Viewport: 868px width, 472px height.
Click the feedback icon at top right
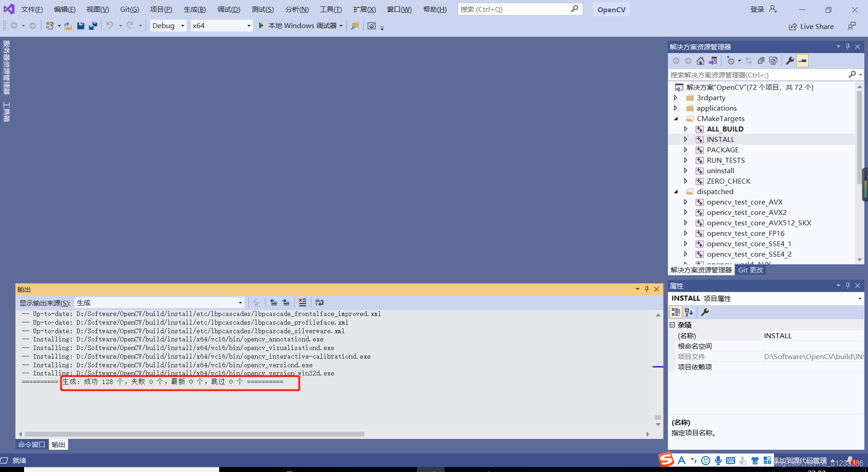pyautogui.click(x=852, y=26)
